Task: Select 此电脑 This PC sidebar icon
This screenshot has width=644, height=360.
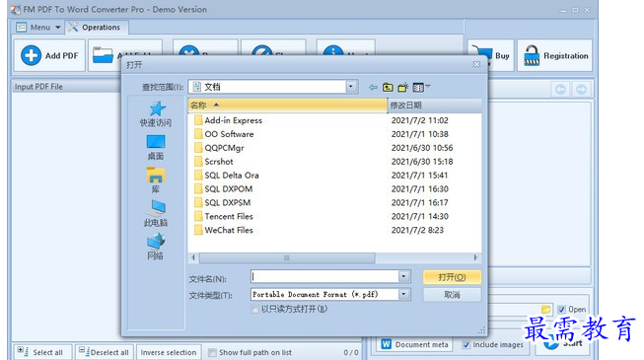Action: (x=156, y=213)
